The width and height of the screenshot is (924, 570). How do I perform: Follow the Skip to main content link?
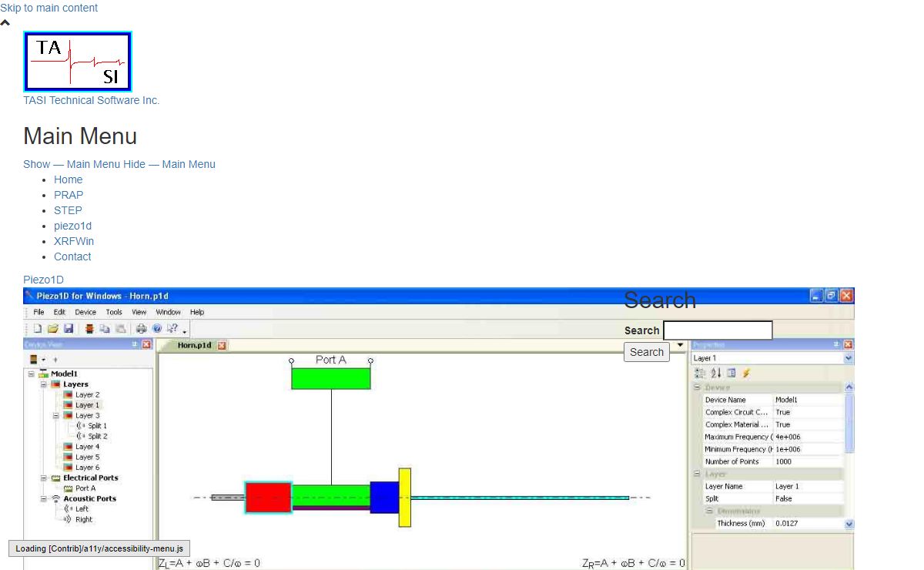click(x=49, y=8)
